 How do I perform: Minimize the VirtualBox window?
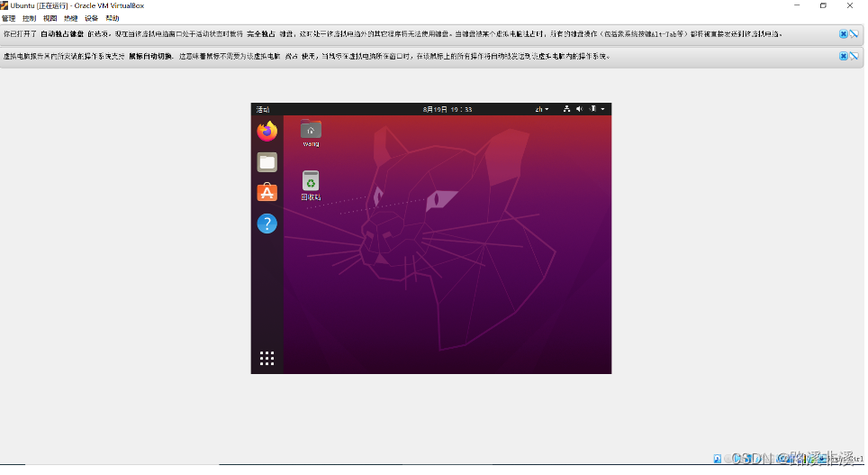tap(797, 5)
